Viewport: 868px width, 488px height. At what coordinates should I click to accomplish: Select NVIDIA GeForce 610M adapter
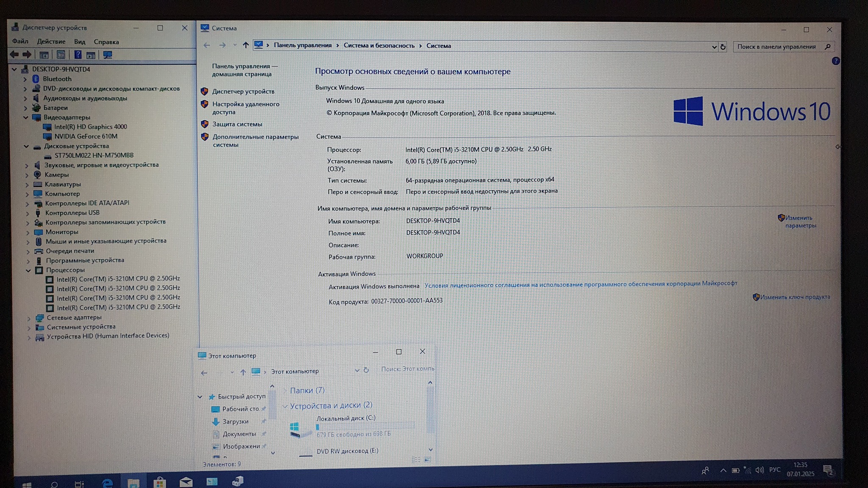click(x=86, y=136)
